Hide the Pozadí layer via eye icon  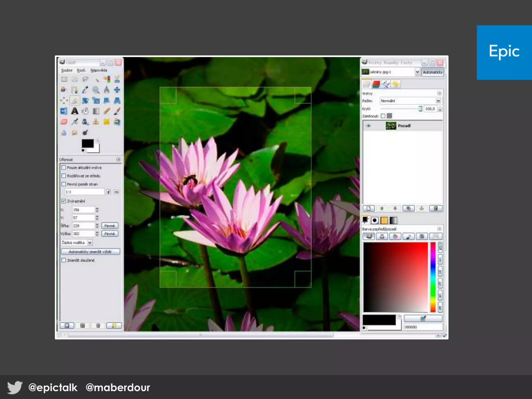[x=368, y=126]
